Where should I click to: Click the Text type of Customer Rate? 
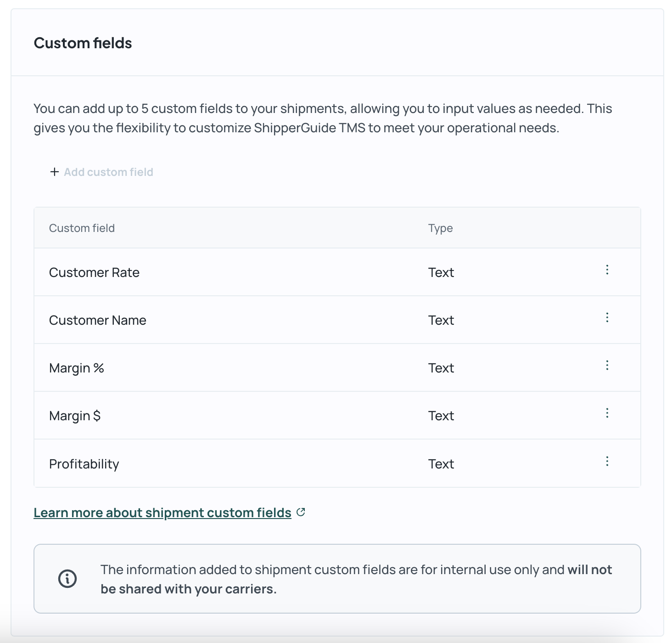(441, 272)
